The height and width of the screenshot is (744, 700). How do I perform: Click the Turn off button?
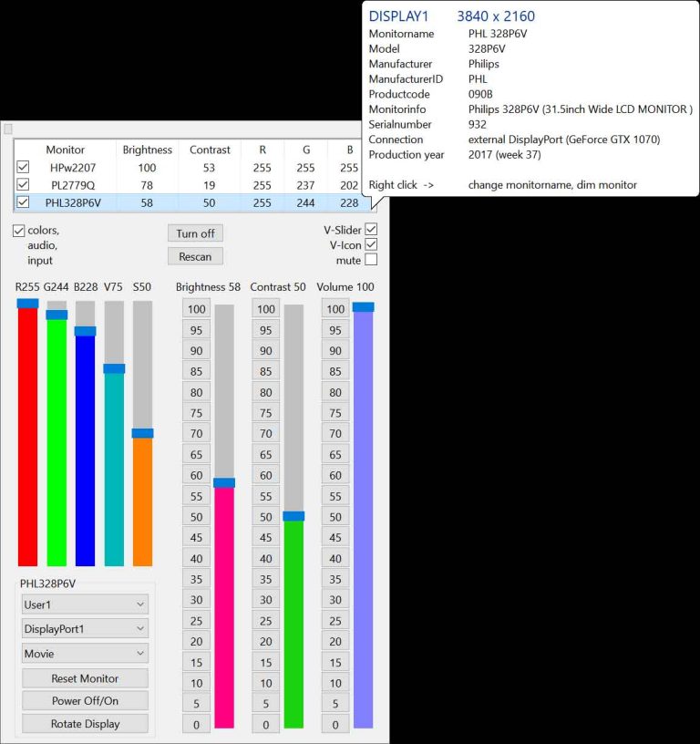pyautogui.click(x=195, y=233)
